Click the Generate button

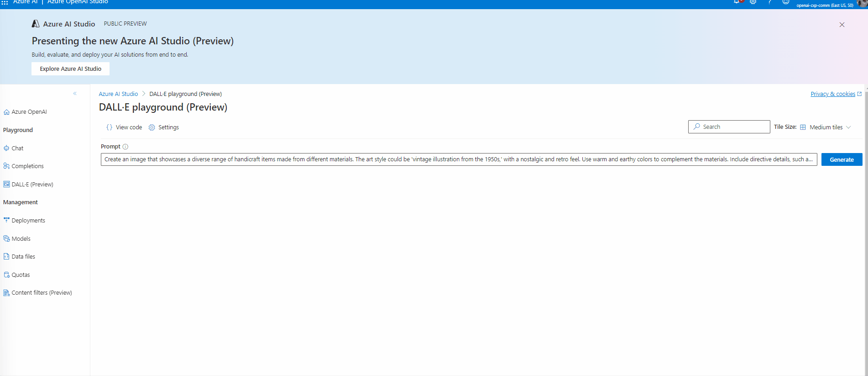pyautogui.click(x=842, y=159)
